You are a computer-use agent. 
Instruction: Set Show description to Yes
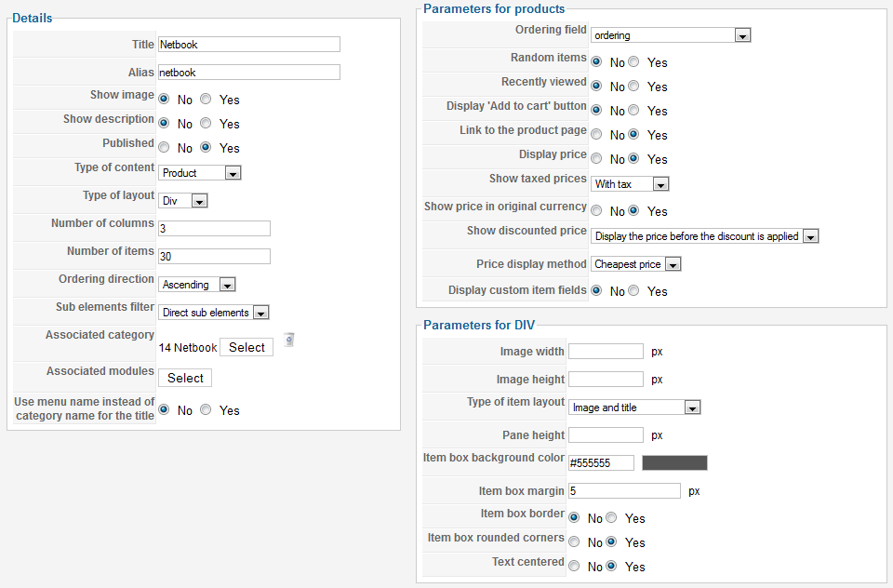click(207, 123)
